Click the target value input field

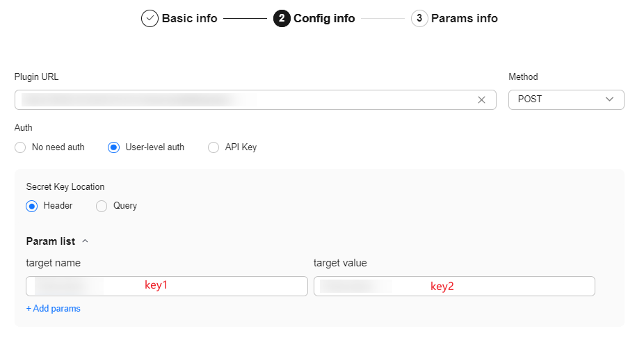click(x=454, y=286)
